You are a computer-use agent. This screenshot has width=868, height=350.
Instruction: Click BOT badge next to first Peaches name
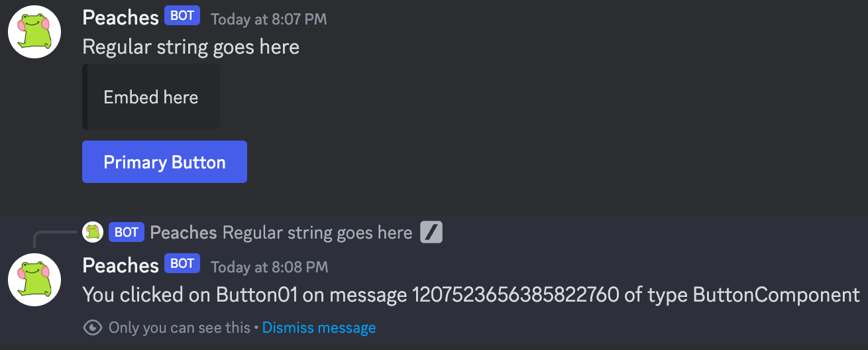(182, 16)
